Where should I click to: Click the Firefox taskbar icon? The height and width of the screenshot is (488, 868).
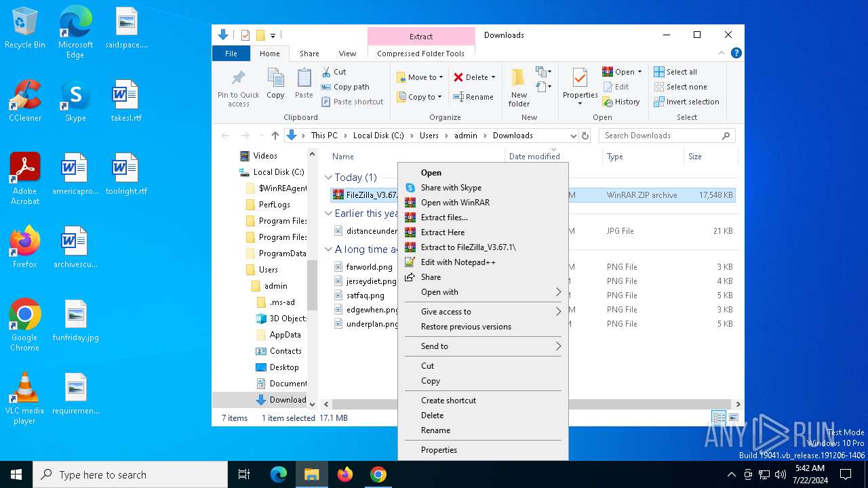click(345, 474)
